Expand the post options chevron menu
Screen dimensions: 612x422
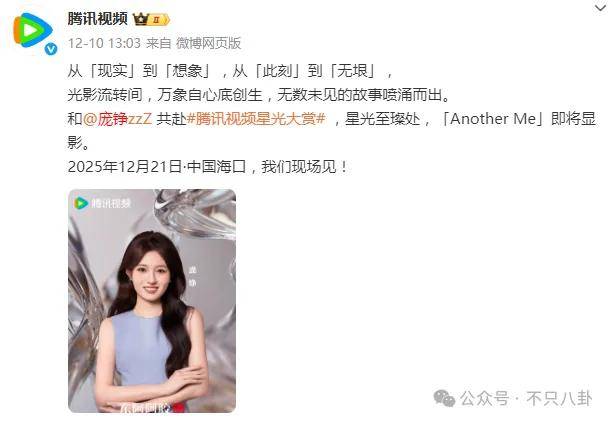pos(600,8)
